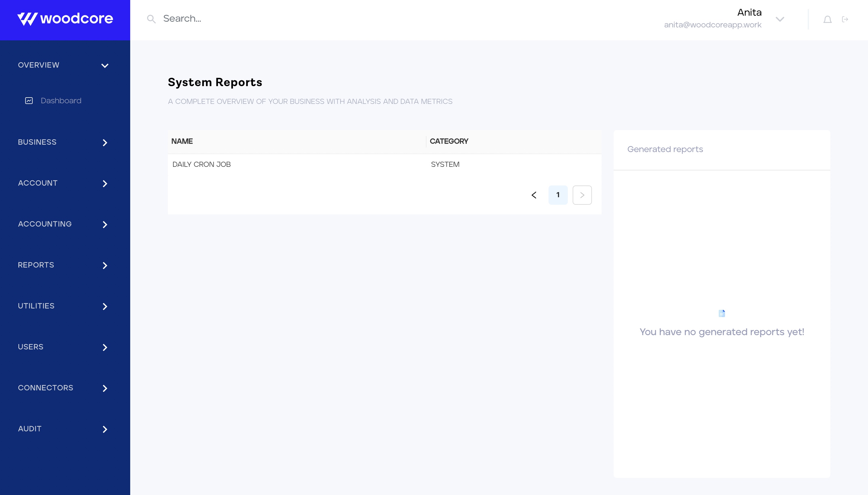This screenshot has height=495, width=868.
Task: Expand the Connectors menu
Action: 105,388
